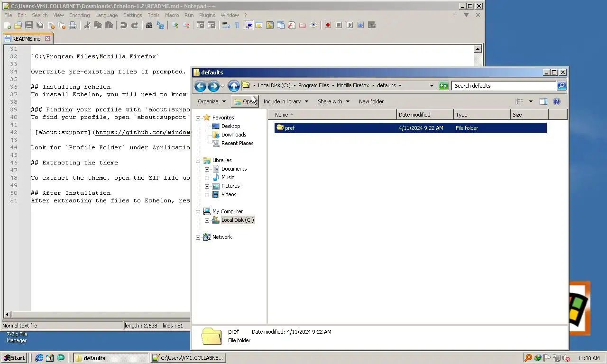Click the Start button on the taskbar
Screen dimensions: 607x364
[14, 358]
